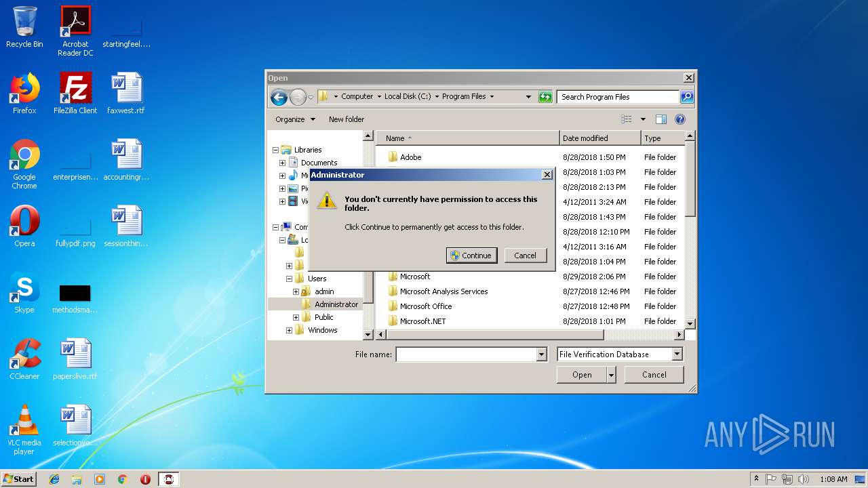The width and height of the screenshot is (868, 488).
Task: Click the Computer breadcrumb in address bar
Action: 357,97
